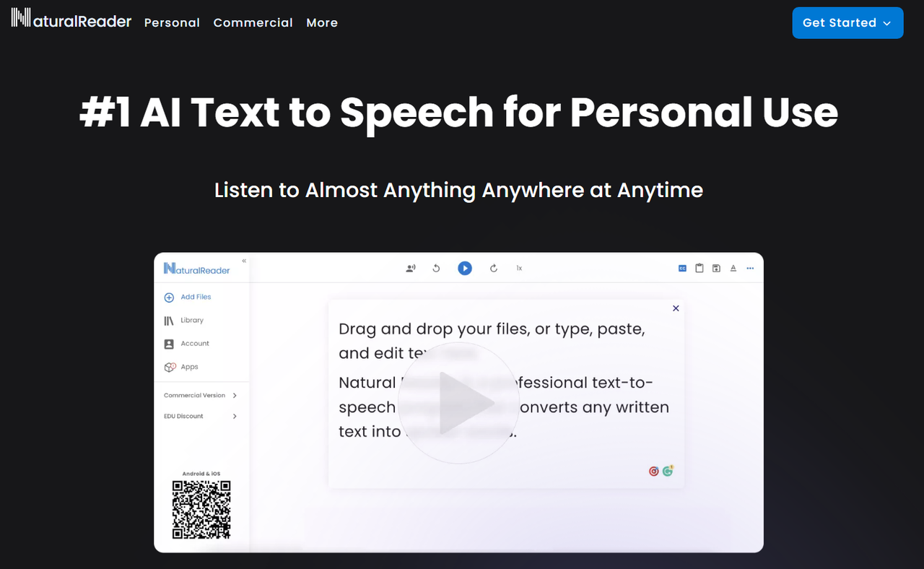Click the 'Android & iOS' label above the QR code
Screen dimensions: 924x569
click(201, 474)
